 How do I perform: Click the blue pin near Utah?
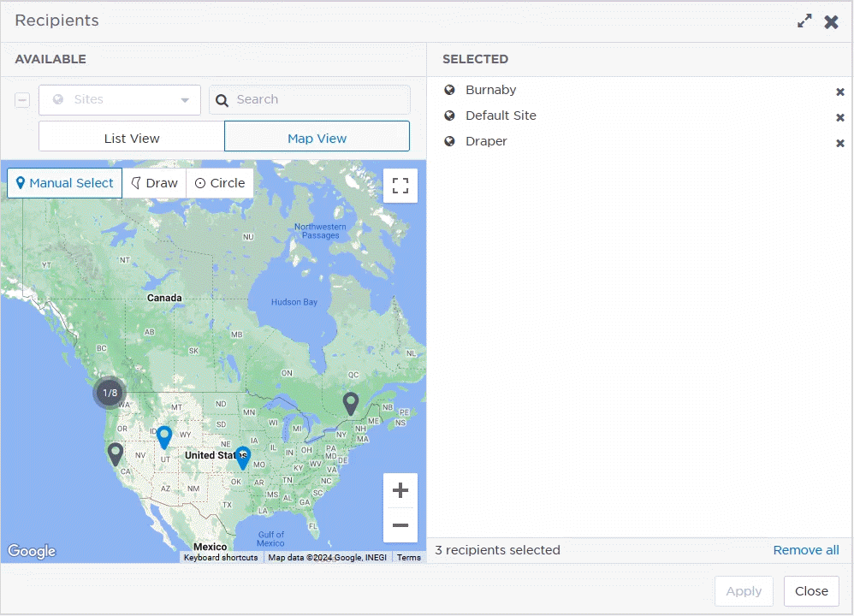click(x=164, y=438)
